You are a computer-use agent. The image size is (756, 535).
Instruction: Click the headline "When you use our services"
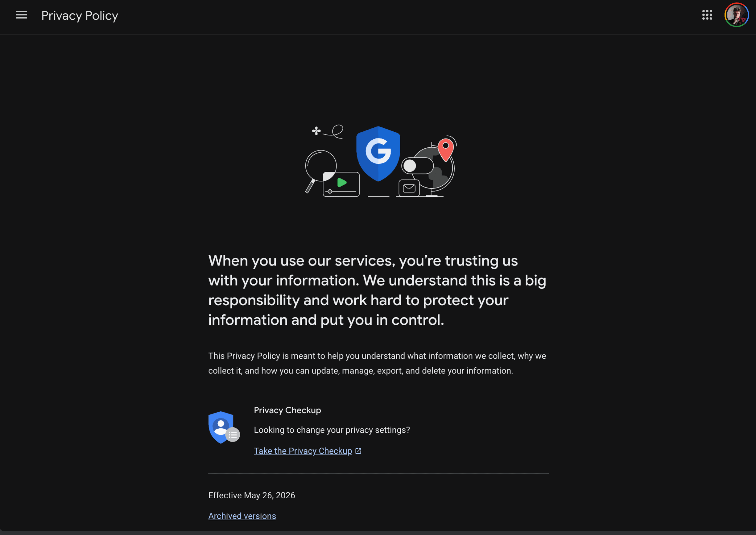point(377,290)
